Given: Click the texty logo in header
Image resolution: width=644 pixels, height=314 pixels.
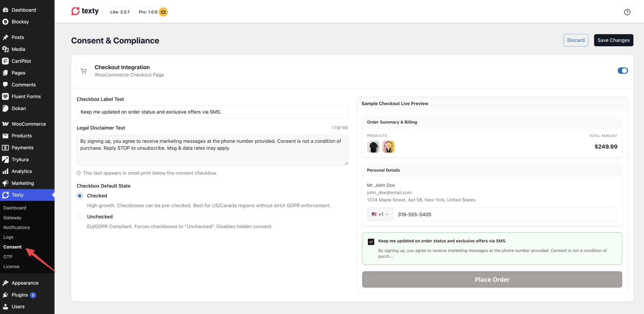Looking at the screenshot, I should (85, 11).
